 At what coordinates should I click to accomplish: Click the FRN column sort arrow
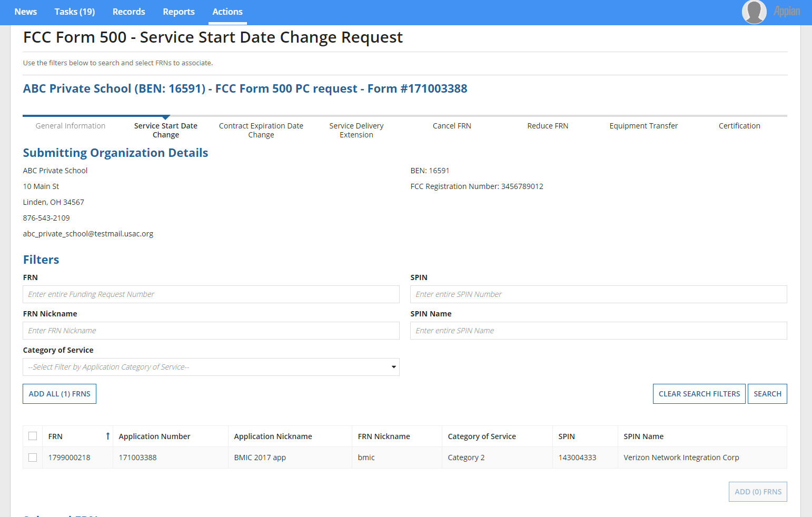click(x=107, y=436)
